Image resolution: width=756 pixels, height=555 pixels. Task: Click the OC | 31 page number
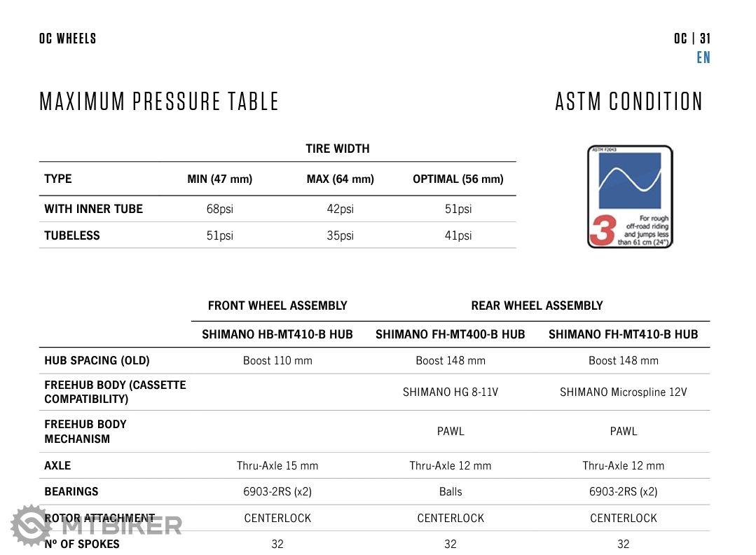pyautogui.click(x=692, y=39)
